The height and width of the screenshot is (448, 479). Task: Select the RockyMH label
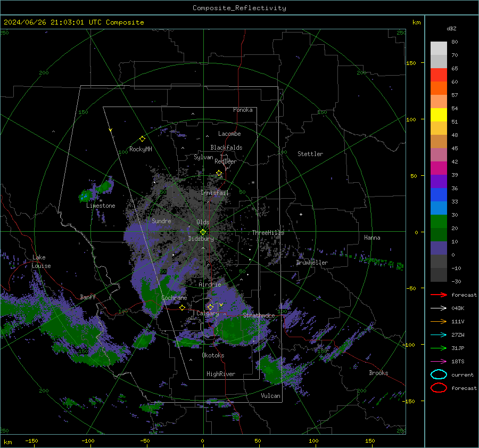(141, 149)
